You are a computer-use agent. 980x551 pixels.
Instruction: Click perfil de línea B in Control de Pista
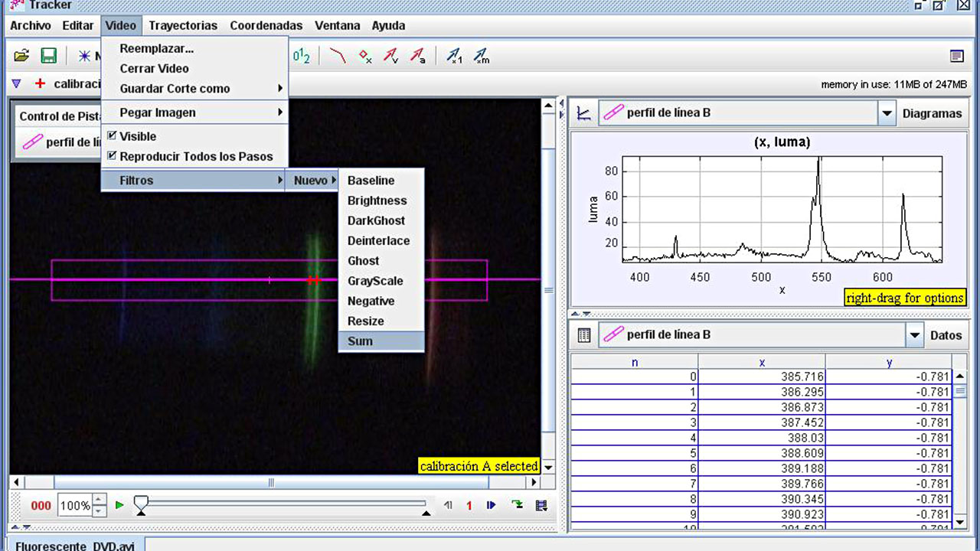(60, 142)
